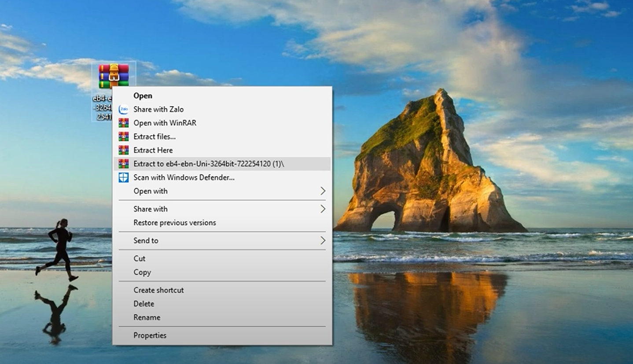Click the Windows Defender shield icon
Screen dimensions: 633x364
tap(124, 177)
